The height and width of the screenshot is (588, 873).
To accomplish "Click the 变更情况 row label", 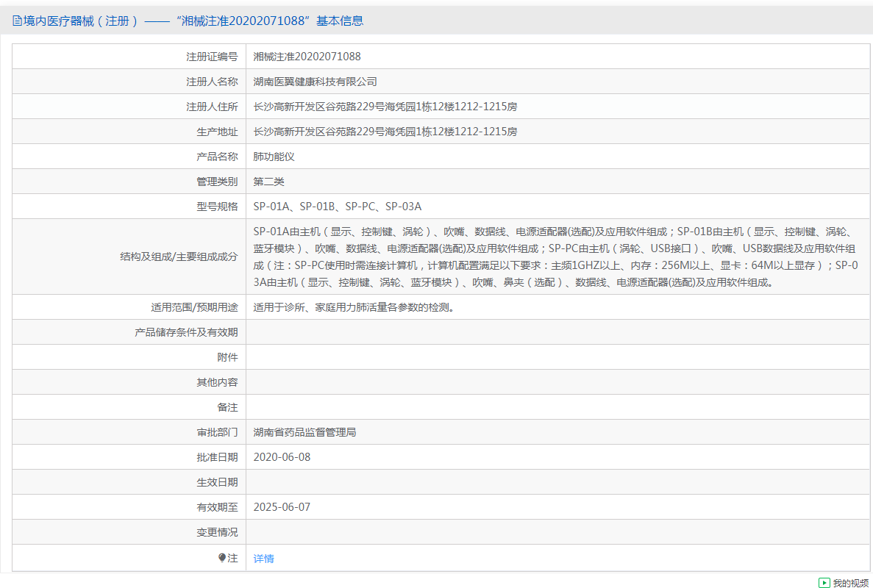I will click(217, 532).
